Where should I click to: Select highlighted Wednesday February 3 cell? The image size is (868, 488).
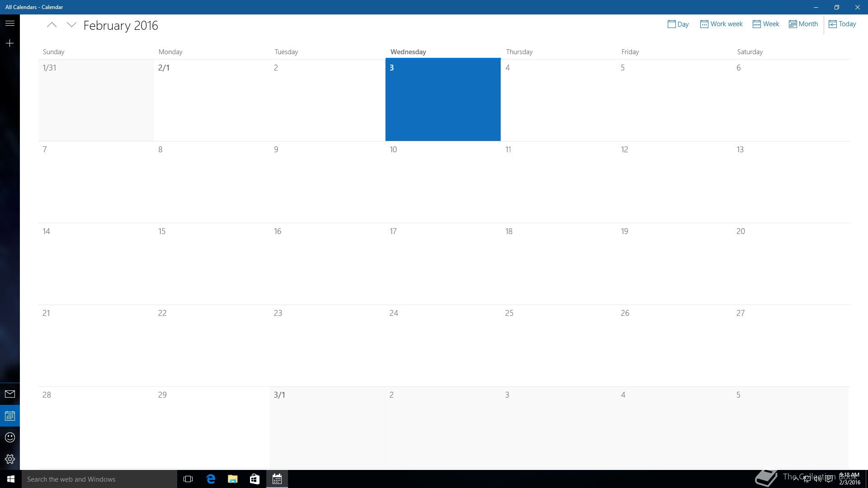[x=443, y=99]
